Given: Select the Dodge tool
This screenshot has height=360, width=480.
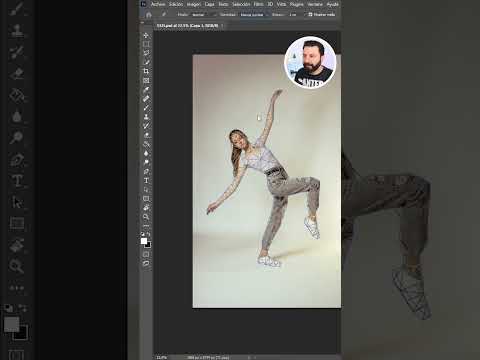Looking at the screenshot, I should point(146,162).
